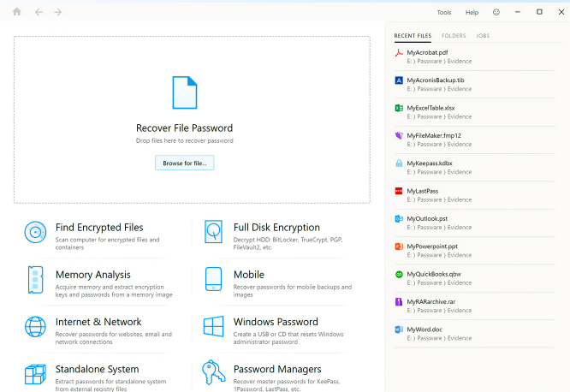Click the Find Encrypted Files disc icon
Image resolution: width=570 pixels, height=392 pixels.
click(35, 232)
